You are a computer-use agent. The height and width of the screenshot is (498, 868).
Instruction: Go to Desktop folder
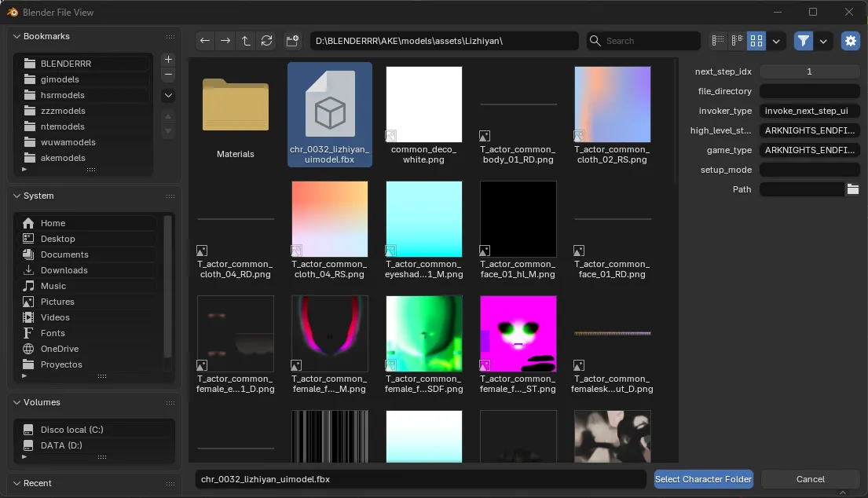(89, 239)
